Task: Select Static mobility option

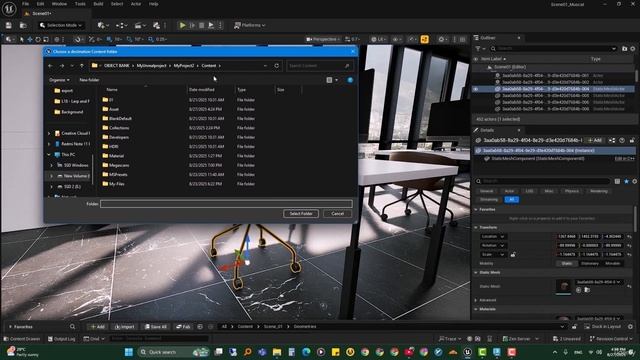Action: point(566,264)
